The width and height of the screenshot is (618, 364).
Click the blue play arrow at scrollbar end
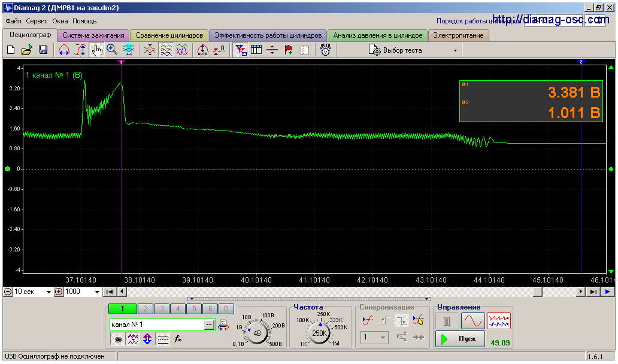click(x=607, y=292)
